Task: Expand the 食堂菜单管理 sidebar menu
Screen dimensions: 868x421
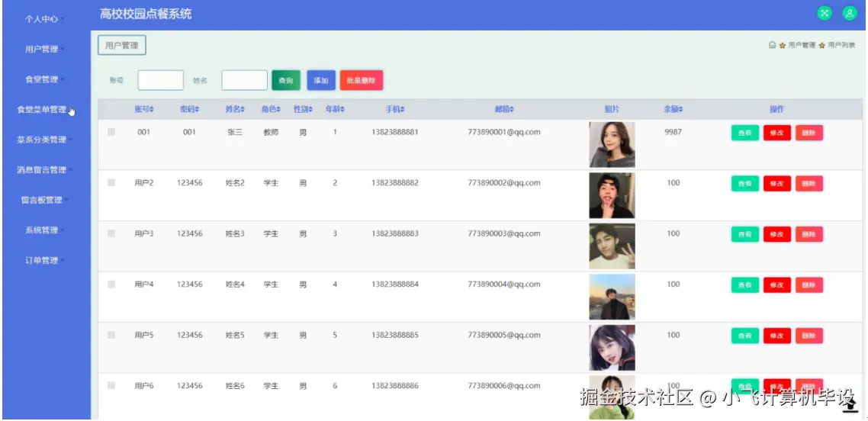Action: [x=45, y=110]
